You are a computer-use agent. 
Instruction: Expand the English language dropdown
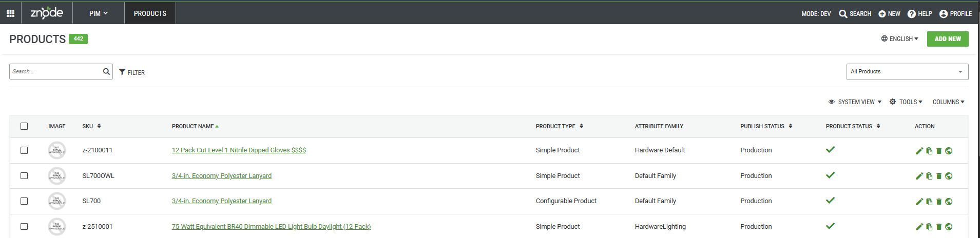pos(900,39)
